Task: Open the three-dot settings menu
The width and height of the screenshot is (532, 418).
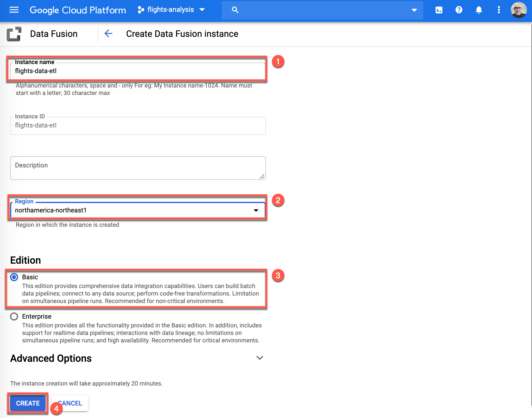Action: tap(499, 10)
